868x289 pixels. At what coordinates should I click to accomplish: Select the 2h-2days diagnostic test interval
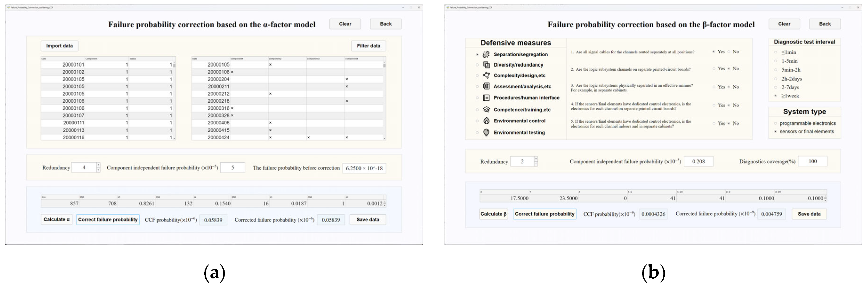click(x=776, y=79)
